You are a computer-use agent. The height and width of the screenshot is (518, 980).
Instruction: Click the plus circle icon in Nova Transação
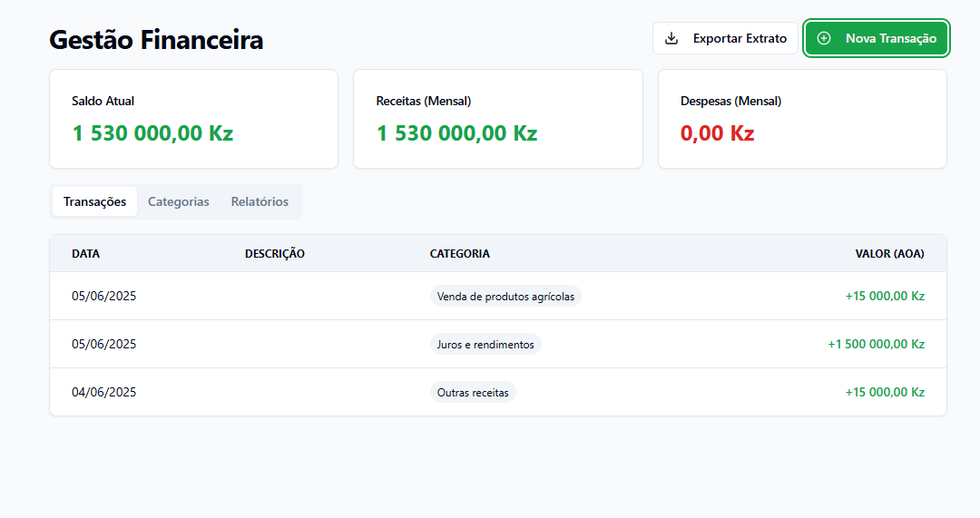click(x=824, y=38)
